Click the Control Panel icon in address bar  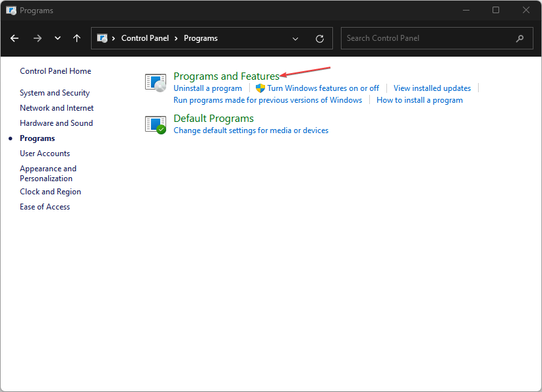pyautogui.click(x=102, y=38)
